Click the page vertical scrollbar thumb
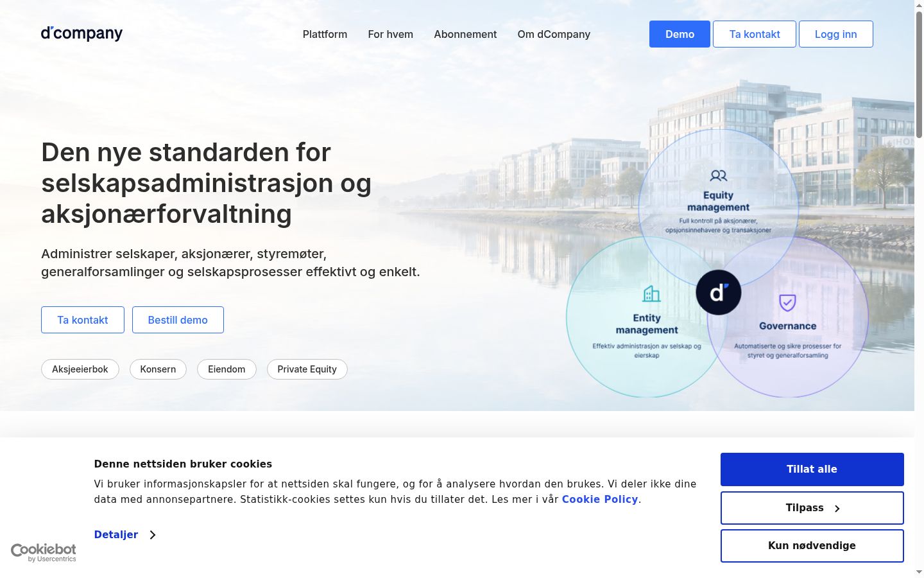 919,74
